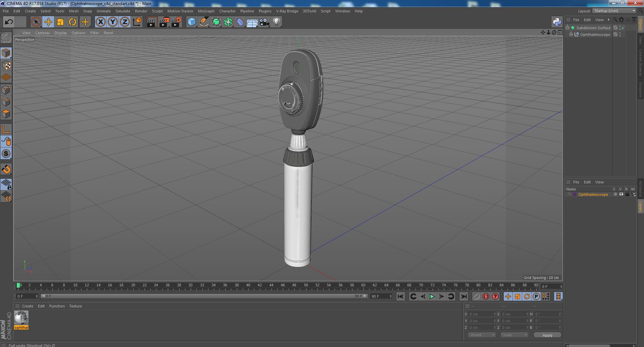
Task: Go to end of animation
Action: pos(463,296)
